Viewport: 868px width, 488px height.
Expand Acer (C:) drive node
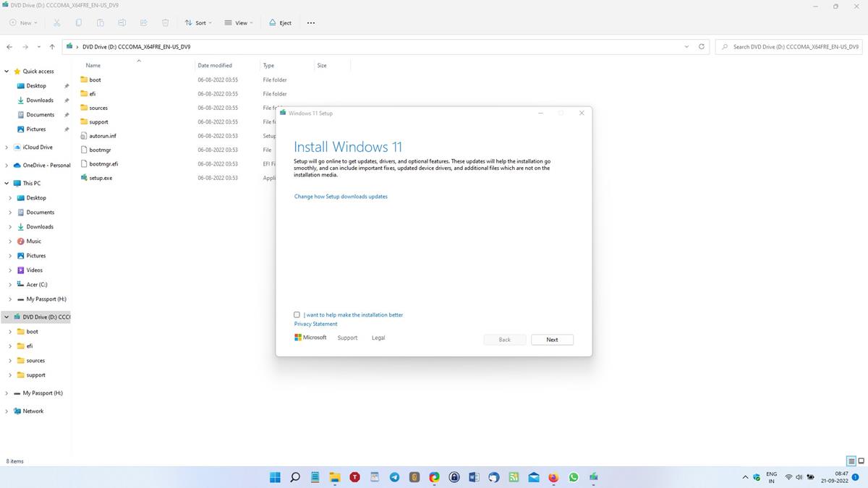point(10,284)
